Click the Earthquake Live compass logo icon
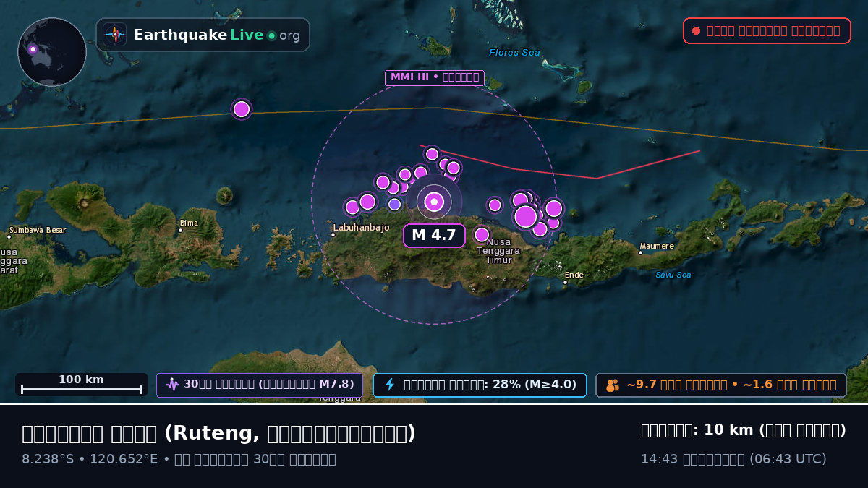The height and width of the screenshot is (488, 868). click(x=115, y=35)
